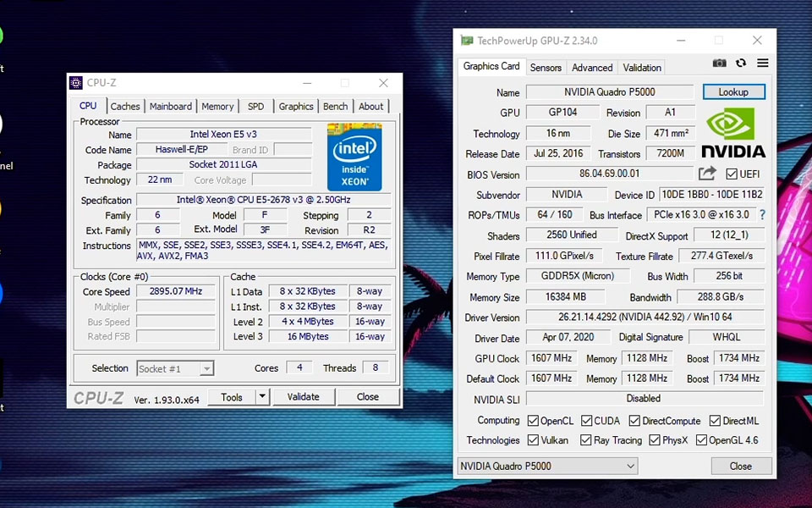Click the Release Date field Jul 25, 2016
Image resolution: width=812 pixels, height=508 pixels.
(558, 153)
